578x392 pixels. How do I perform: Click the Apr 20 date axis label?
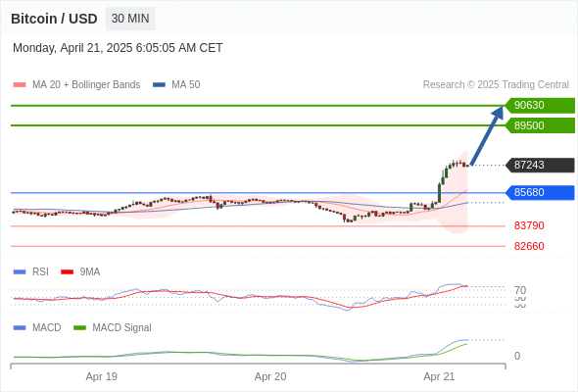click(270, 376)
